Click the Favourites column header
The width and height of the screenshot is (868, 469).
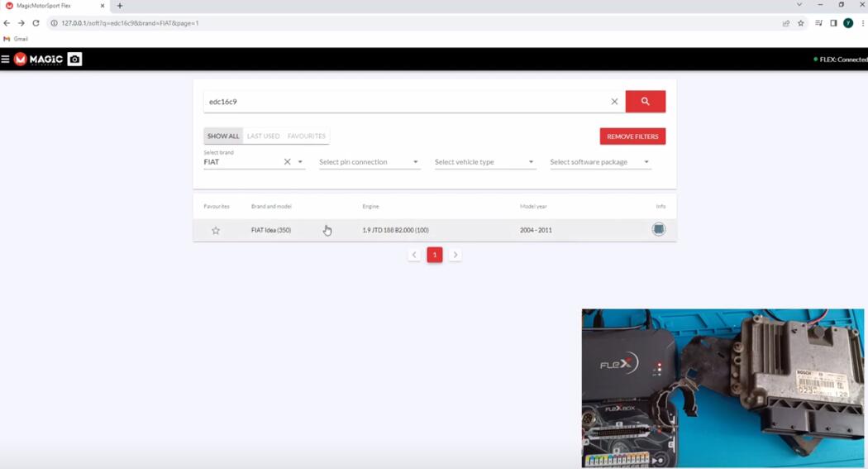[217, 207]
